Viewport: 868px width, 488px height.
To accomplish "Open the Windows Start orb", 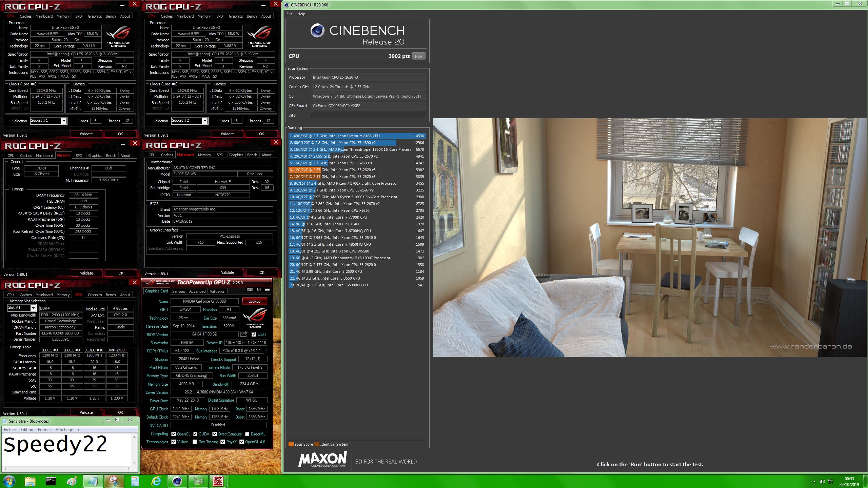I will tap(9, 481).
